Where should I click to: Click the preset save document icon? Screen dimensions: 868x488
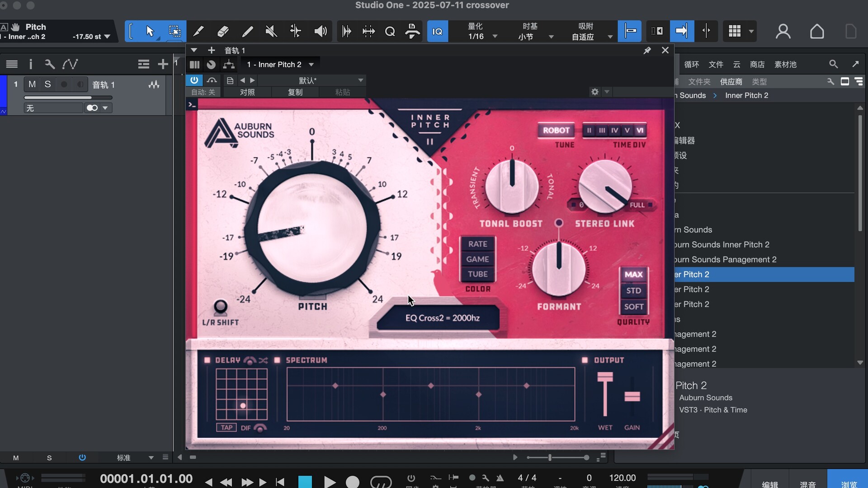230,80
